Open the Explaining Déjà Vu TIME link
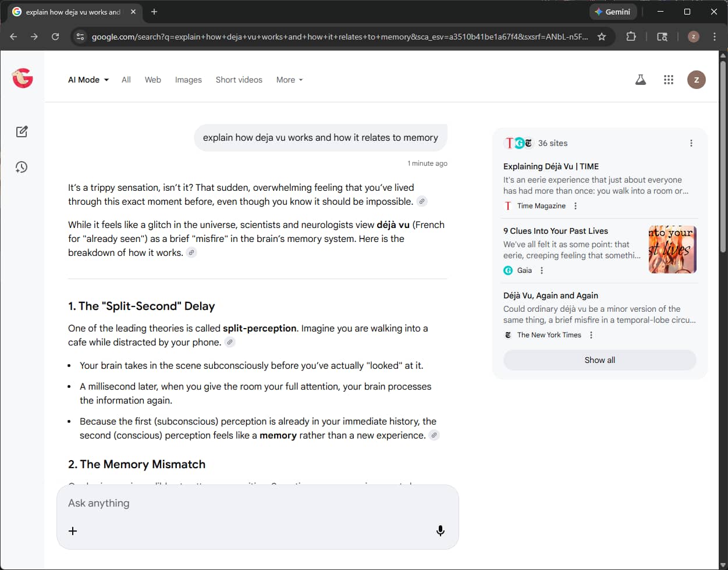 (551, 166)
